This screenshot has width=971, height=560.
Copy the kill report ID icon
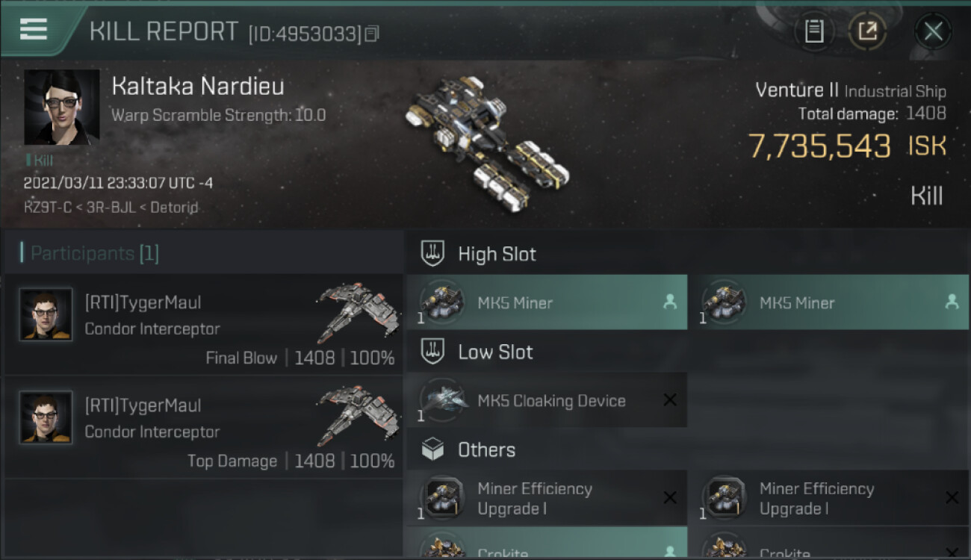coord(371,34)
